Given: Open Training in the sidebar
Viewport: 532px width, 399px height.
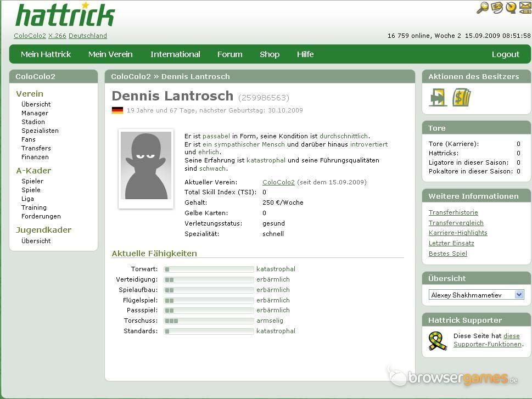Looking at the screenshot, I should 34,207.
